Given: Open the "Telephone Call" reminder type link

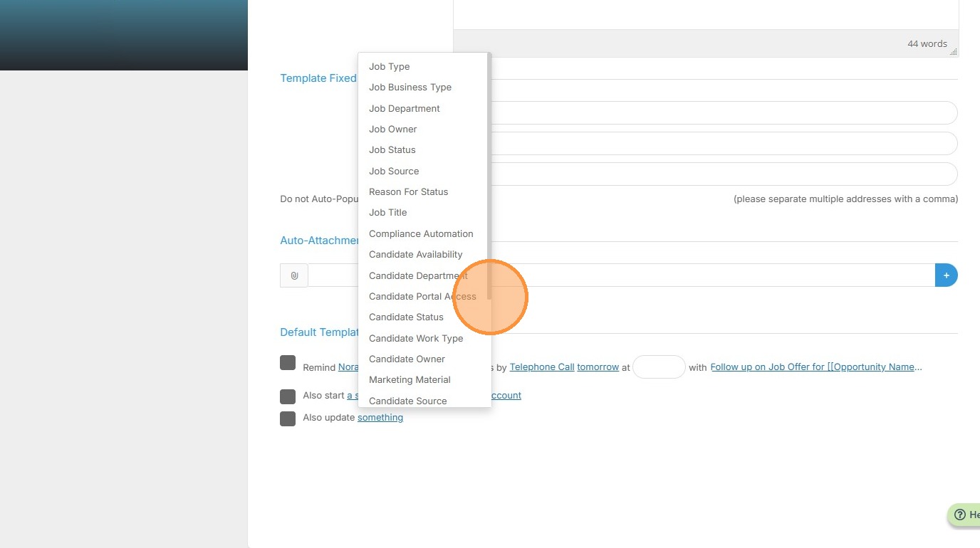Looking at the screenshot, I should 542,367.
